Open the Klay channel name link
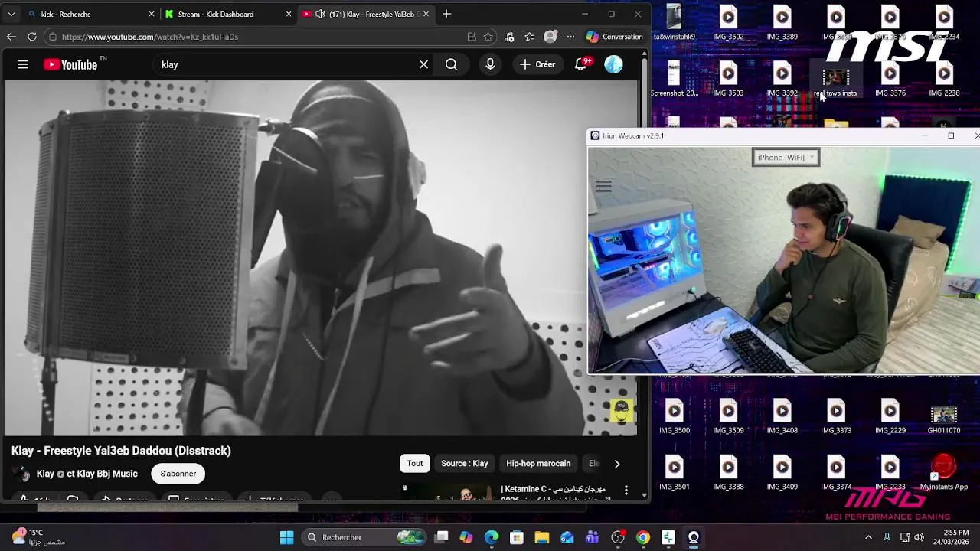This screenshot has height=551, width=980. [x=87, y=474]
